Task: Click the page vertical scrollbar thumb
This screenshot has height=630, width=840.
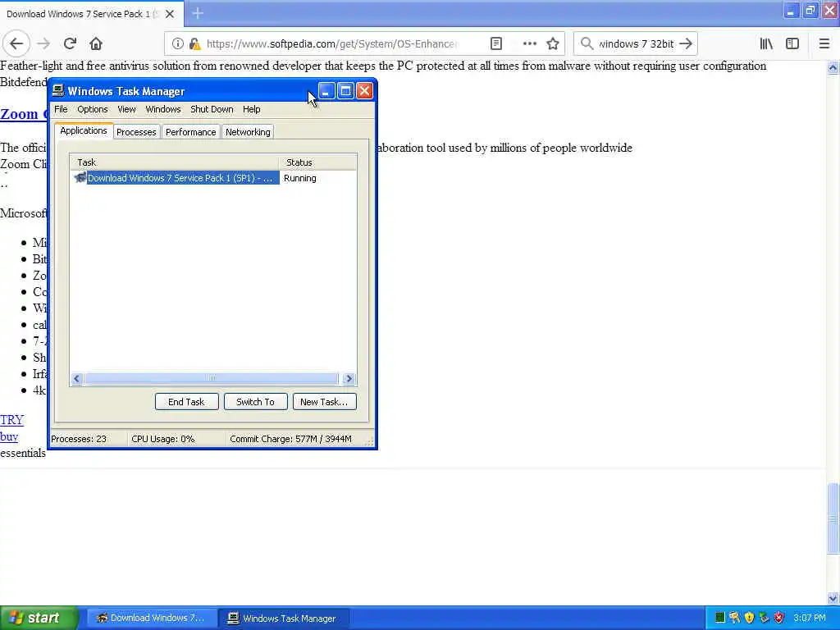Action: tap(833, 518)
